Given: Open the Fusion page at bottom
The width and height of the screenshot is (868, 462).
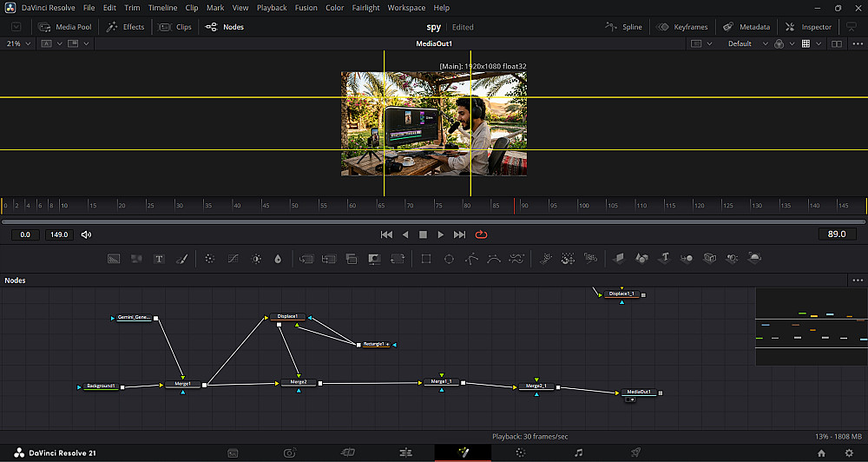Looking at the screenshot, I should coord(463,452).
